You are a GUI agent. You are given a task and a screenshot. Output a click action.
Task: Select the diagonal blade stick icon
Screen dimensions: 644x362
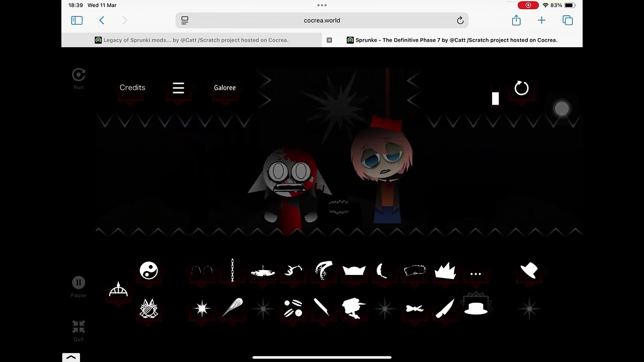pos(321,306)
